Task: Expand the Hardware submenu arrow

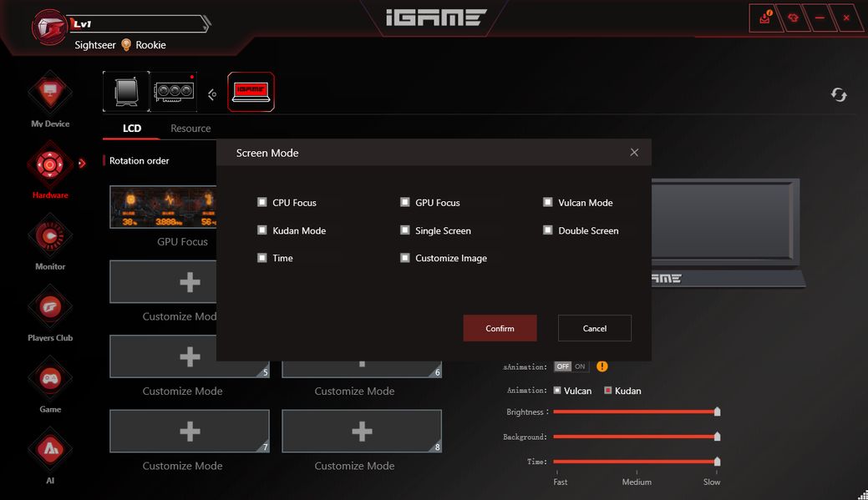Action: click(x=82, y=163)
